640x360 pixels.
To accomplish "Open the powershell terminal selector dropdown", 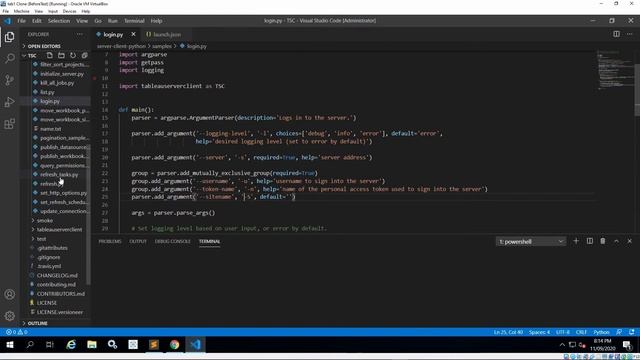I will (x=531, y=242).
